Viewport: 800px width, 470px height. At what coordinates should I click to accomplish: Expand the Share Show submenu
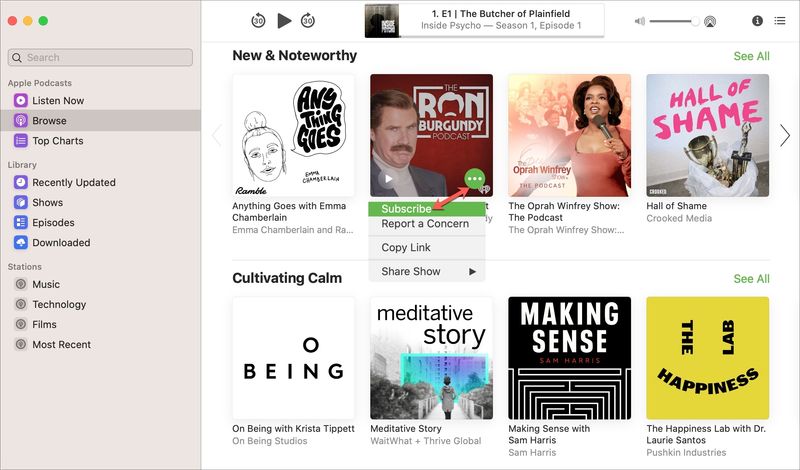tap(427, 271)
